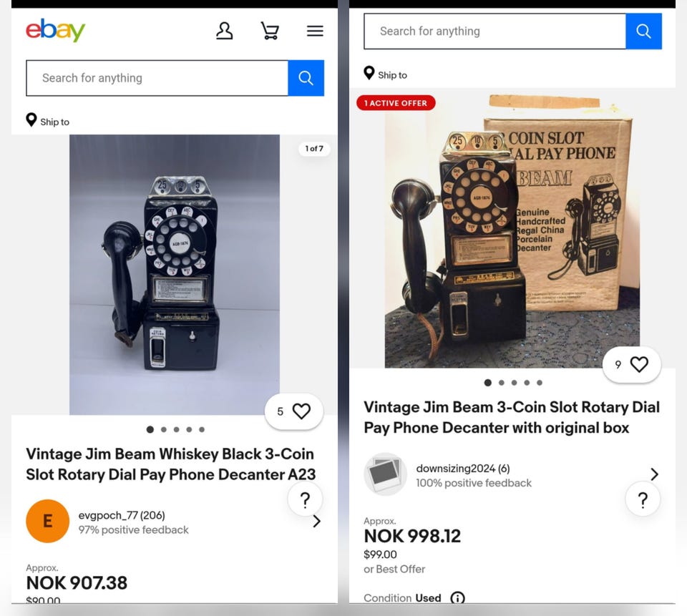Open downsizing2024 seller profile link
Screen dimensions: 687x616
point(463,469)
